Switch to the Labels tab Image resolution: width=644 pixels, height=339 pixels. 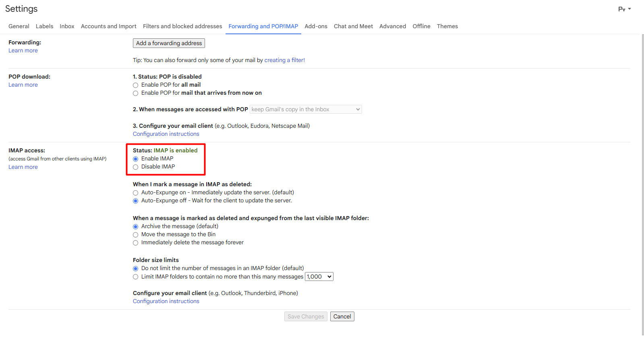point(44,26)
